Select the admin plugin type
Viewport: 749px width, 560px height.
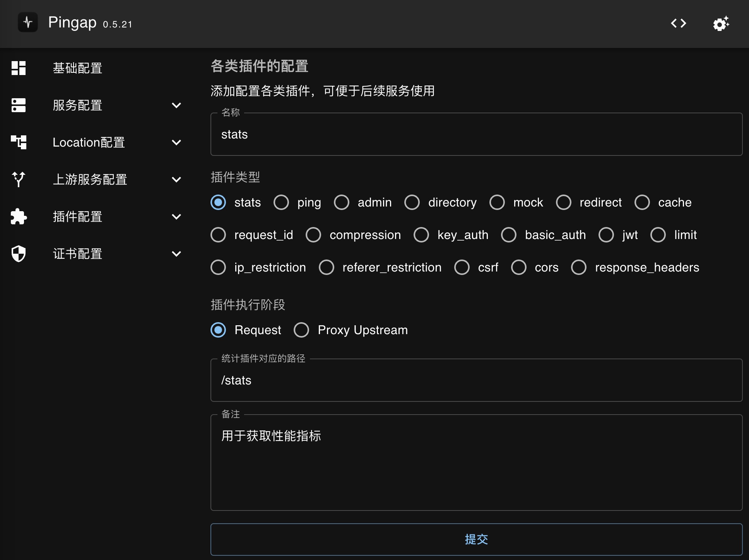pos(342,202)
